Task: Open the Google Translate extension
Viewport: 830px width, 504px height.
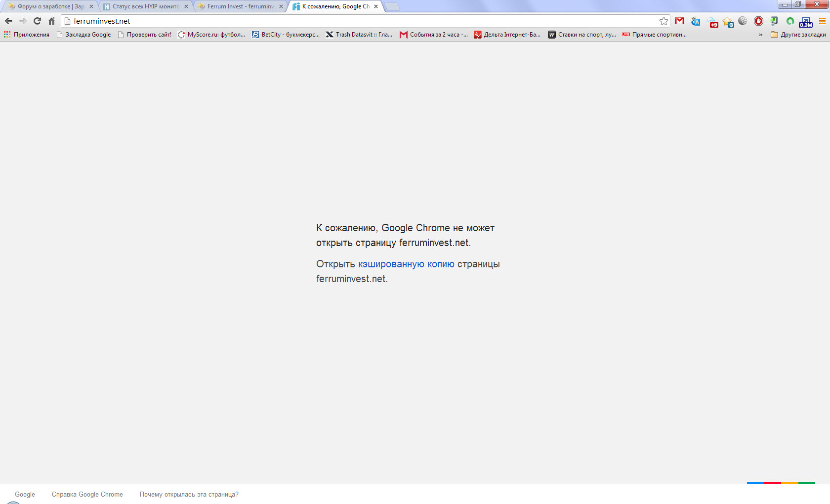Action: 696,21
